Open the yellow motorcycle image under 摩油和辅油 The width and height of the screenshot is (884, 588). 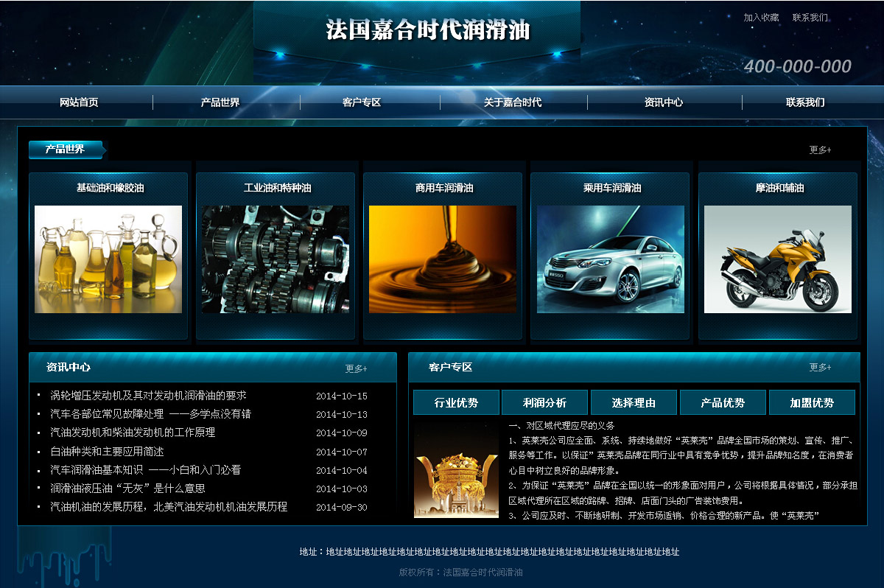click(x=777, y=259)
